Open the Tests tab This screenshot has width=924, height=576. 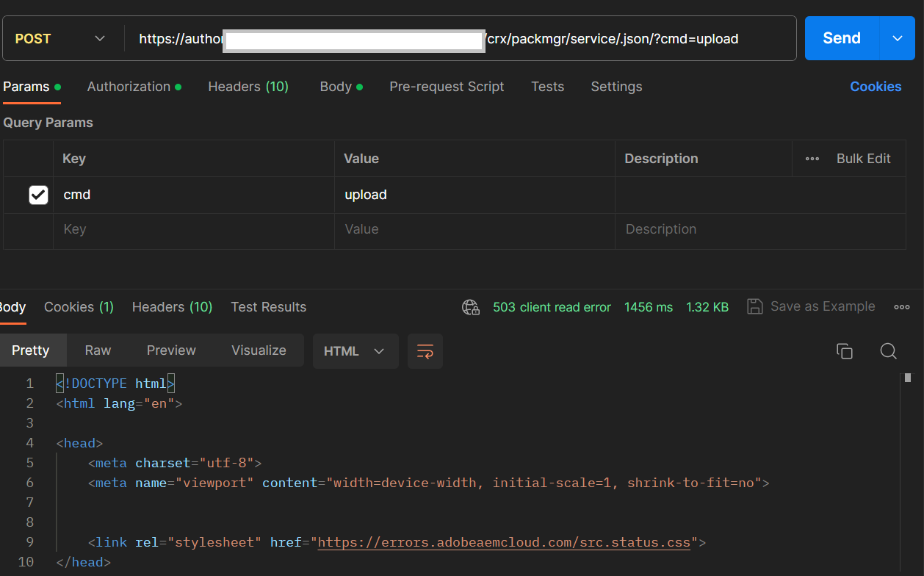click(x=547, y=87)
